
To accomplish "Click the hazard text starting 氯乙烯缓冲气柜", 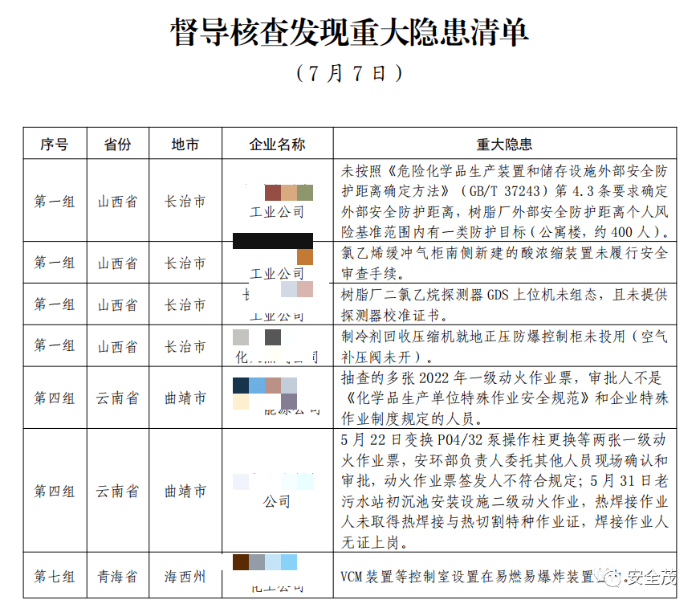I will pos(504,263).
